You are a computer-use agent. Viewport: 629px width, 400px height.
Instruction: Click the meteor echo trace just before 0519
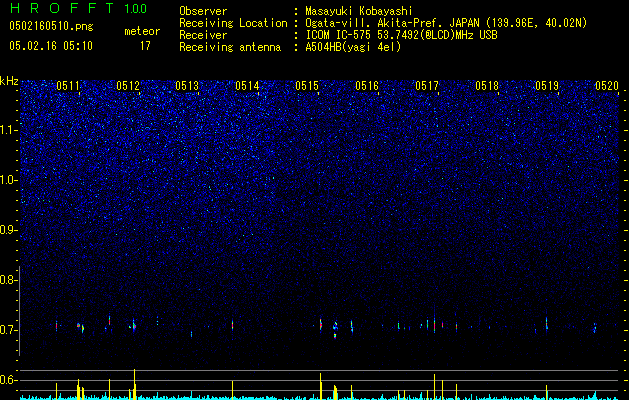[x=546, y=323]
